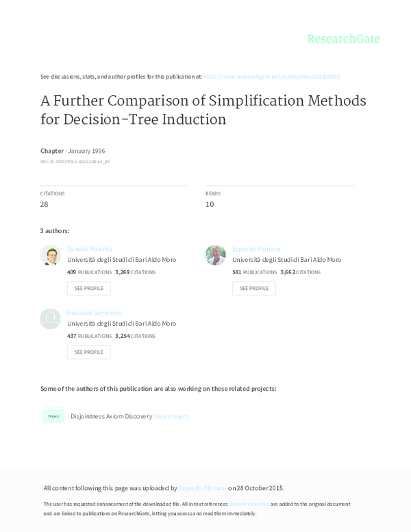Viewport: 411px width, 532px height.
Task: Click the uploader link Esposito Floriana in the footer
Action: pyautogui.click(x=202, y=488)
